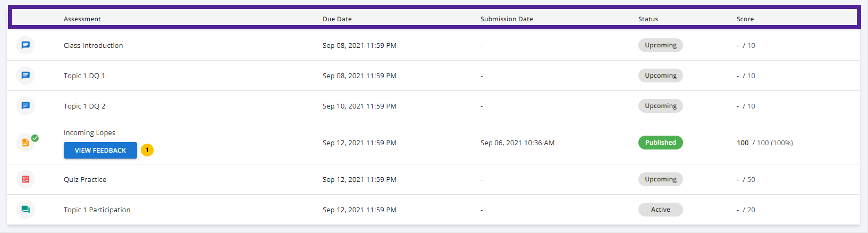Screen dimensions: 868x233
Task: Click the Score column header
Action: 745,19
